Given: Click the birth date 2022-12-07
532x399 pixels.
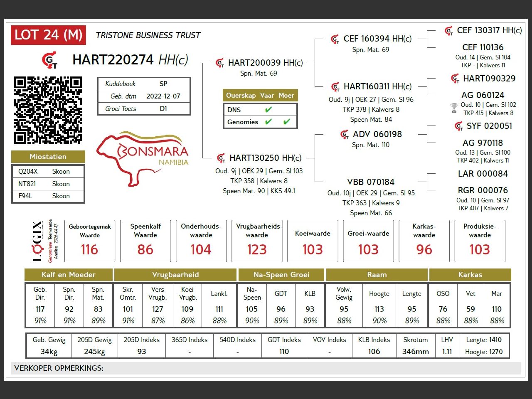Looking at the screenshot, I should pos(163,96).
